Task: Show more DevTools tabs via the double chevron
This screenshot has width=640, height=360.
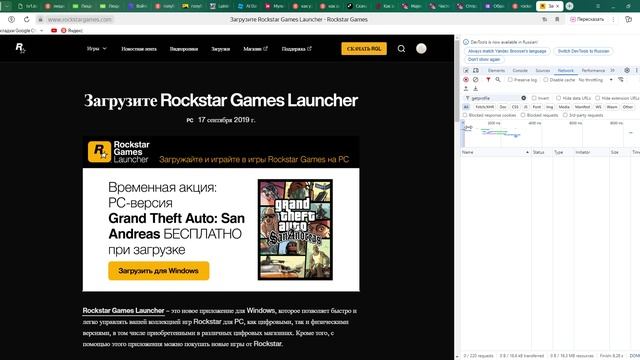Action: 612,71
